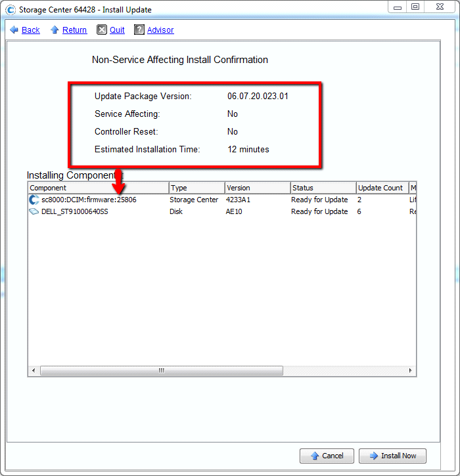Click the Quit link

(x=117, y=30)
